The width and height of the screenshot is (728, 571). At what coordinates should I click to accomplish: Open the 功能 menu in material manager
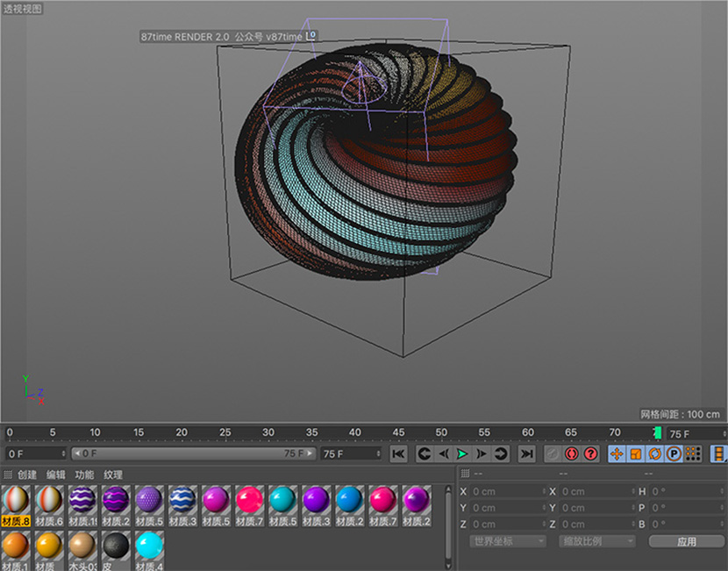click(x=84, y=475)
